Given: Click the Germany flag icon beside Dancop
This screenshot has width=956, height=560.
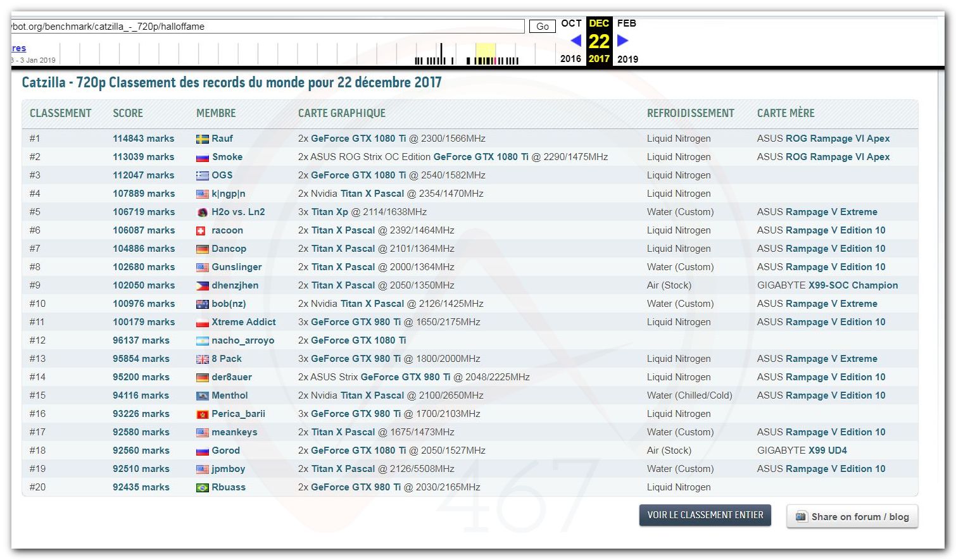Looking at the screenshot, I should (203, 249).
